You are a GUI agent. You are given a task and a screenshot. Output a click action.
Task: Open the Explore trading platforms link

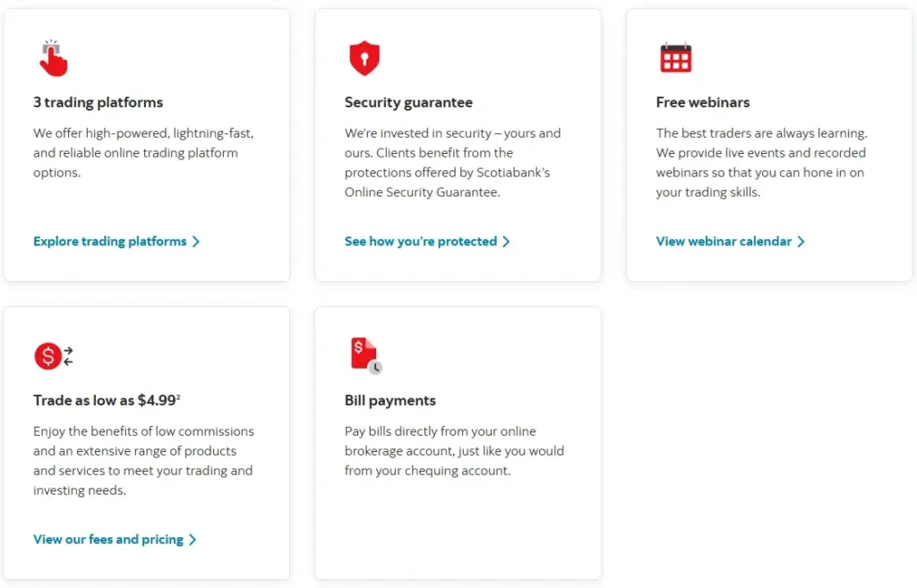110,242
